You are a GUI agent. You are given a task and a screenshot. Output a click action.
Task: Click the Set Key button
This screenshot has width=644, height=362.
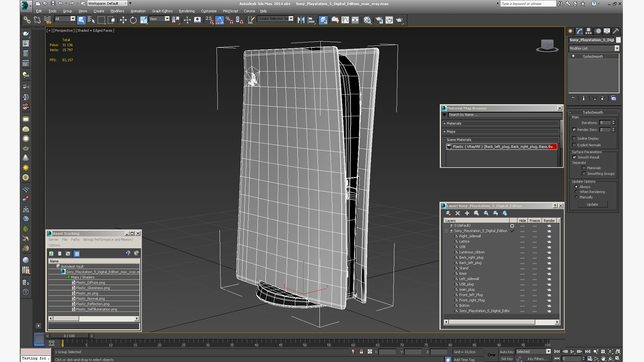506,359
